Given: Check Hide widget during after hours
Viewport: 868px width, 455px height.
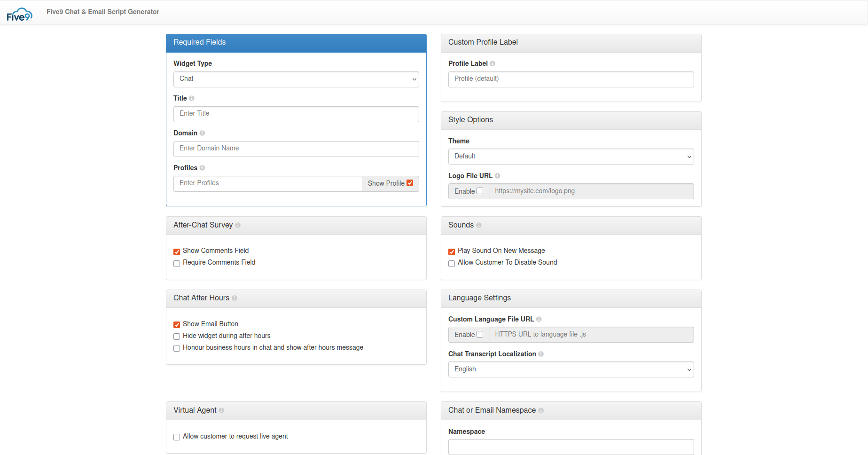Looking at the screenshot, I should 177,337.
